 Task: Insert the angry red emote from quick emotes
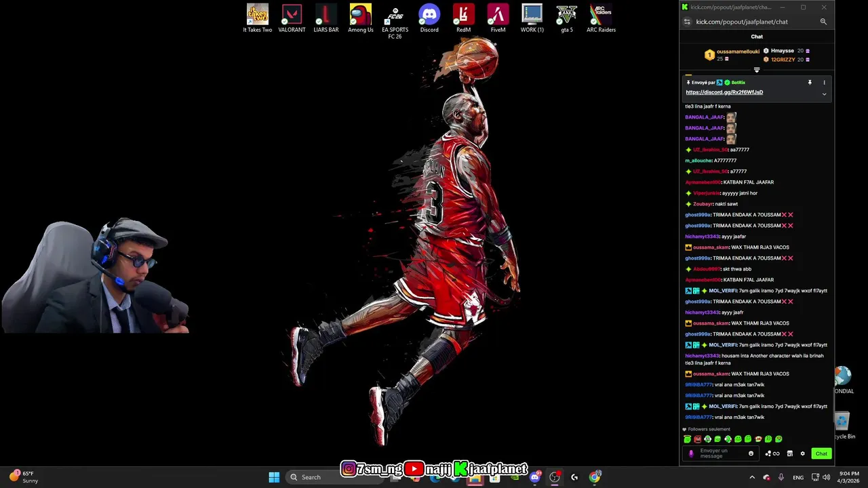coord(697,439)
